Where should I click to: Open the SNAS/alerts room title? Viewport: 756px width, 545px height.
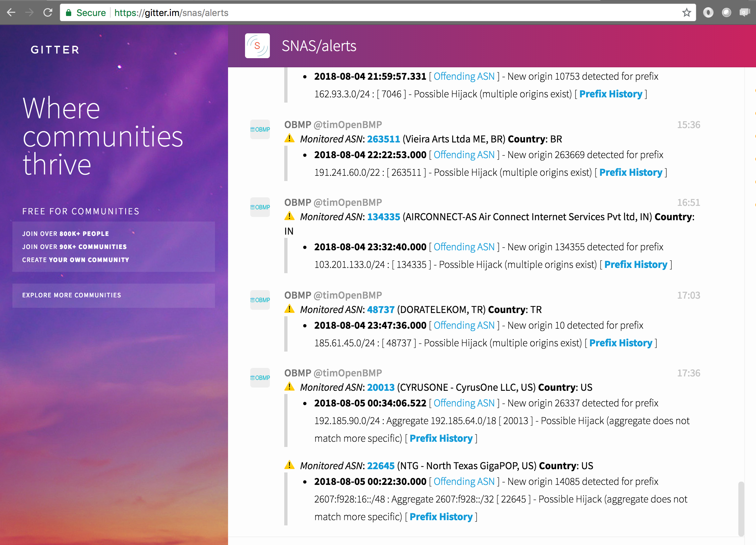[x=319, y=46]
